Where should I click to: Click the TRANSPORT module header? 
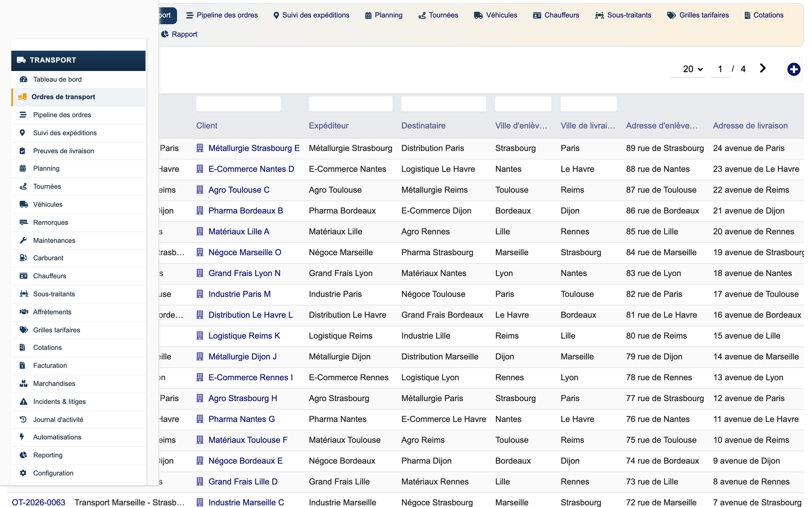[x=78, y=60]
